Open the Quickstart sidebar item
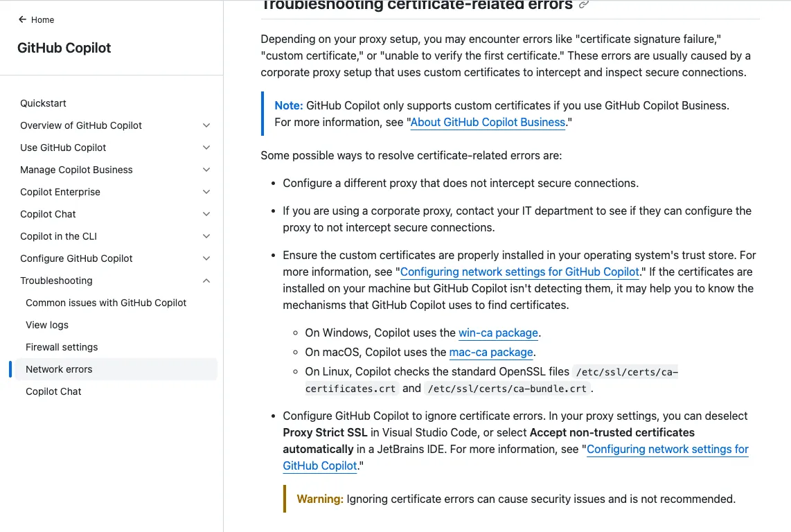Screen dimensions: 791x532 43,103
